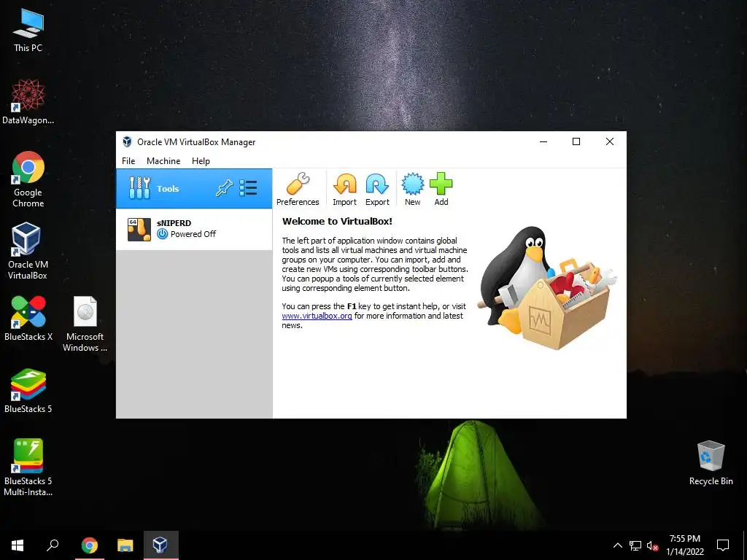Select the Tools entry in the sidebar
The image size is (747, 560).
(x=194, y=189)
